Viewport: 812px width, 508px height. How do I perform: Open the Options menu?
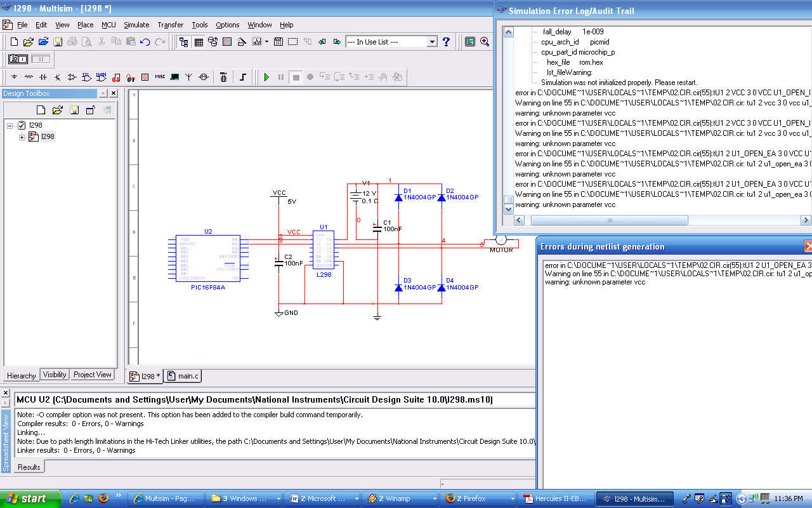click(x=228, y=25)
